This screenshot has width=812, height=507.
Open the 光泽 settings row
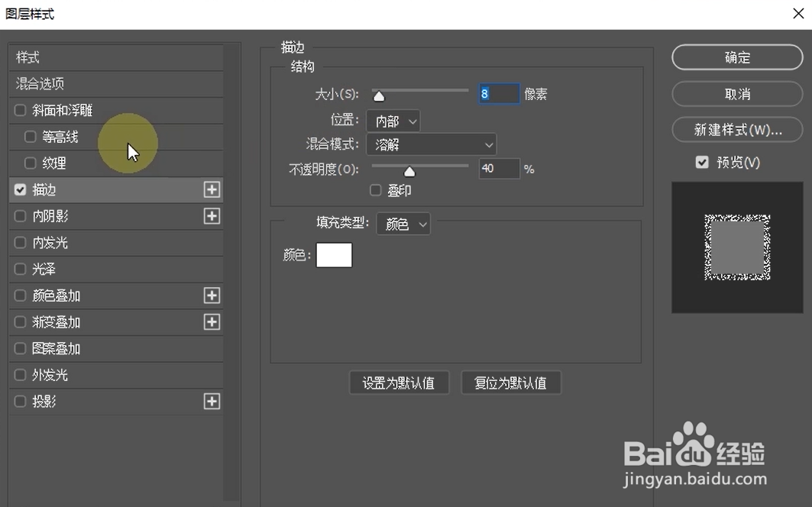click(x=117, y=269)
